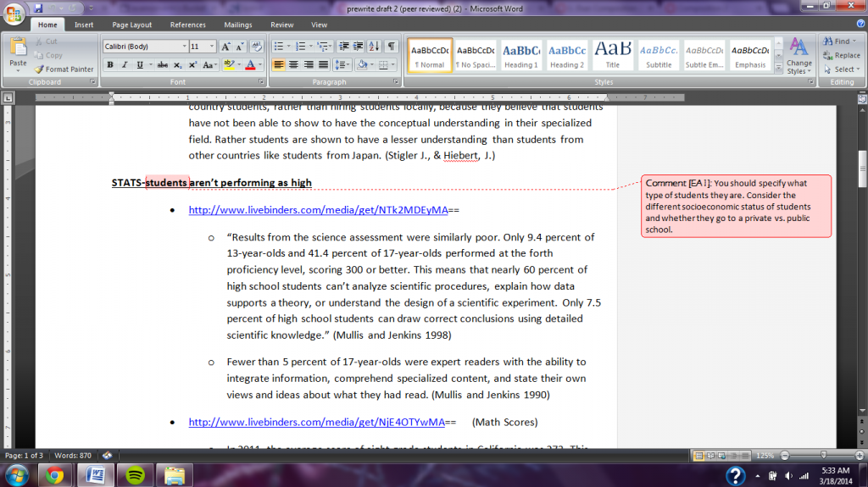Expand the Select dropdown in Editing
Screen dimensions: 868x487
[x=843, y=69]
